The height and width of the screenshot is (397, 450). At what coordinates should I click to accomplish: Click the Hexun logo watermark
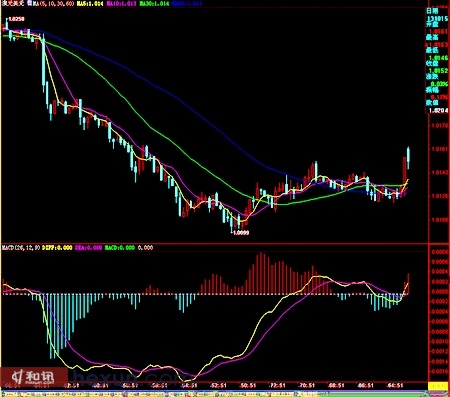click(x=33, y=377)
